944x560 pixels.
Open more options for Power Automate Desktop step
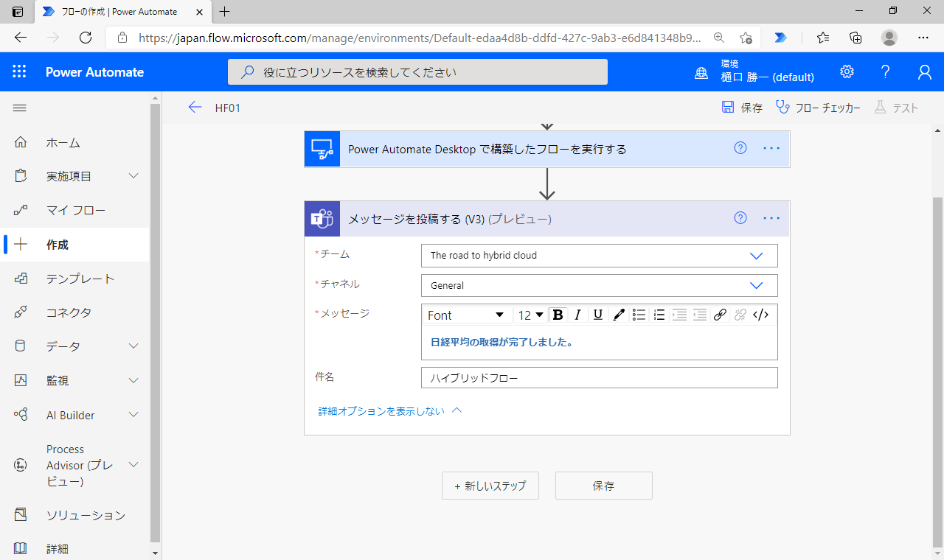pyautogui.click(x=771, y=148)
